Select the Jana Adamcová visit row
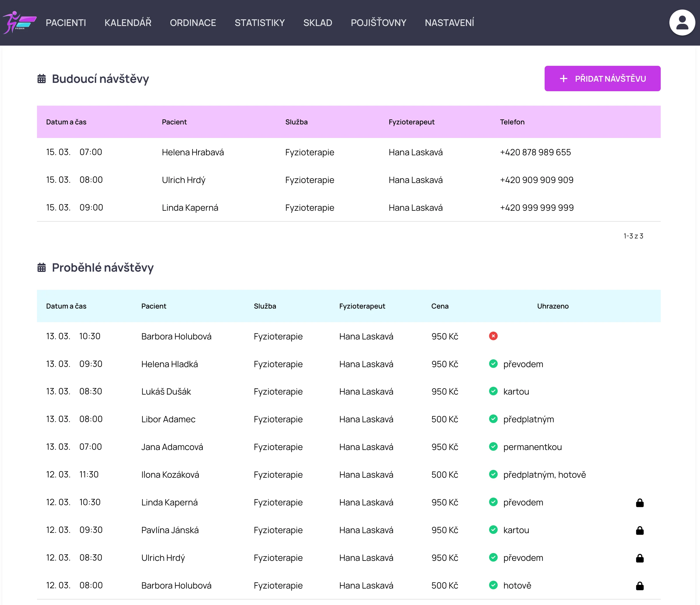 coord(172,447)
